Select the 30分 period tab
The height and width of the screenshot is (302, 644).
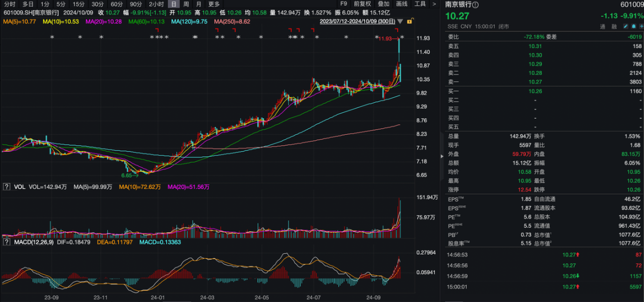pyautogui.click(x=97, y=4)
